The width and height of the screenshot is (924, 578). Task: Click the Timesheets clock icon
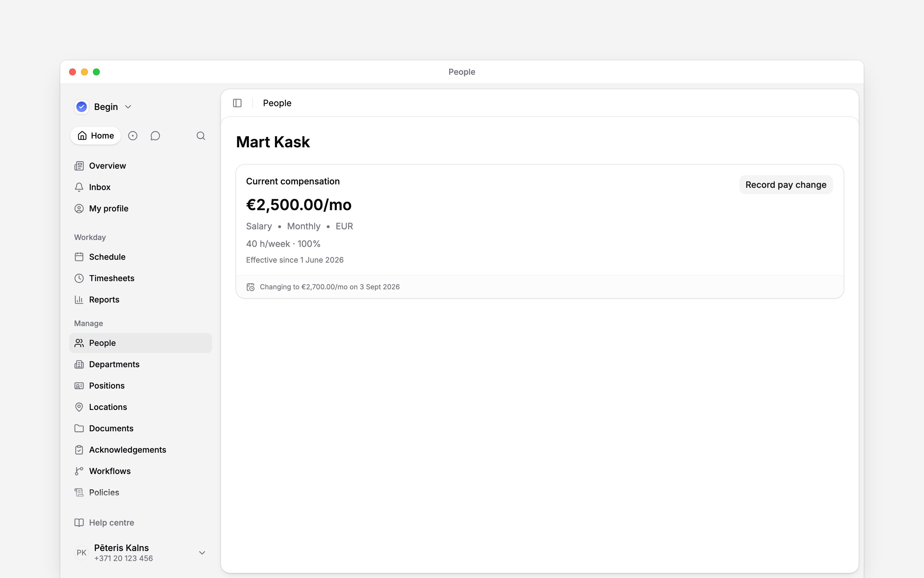click(x=79, y=278)
